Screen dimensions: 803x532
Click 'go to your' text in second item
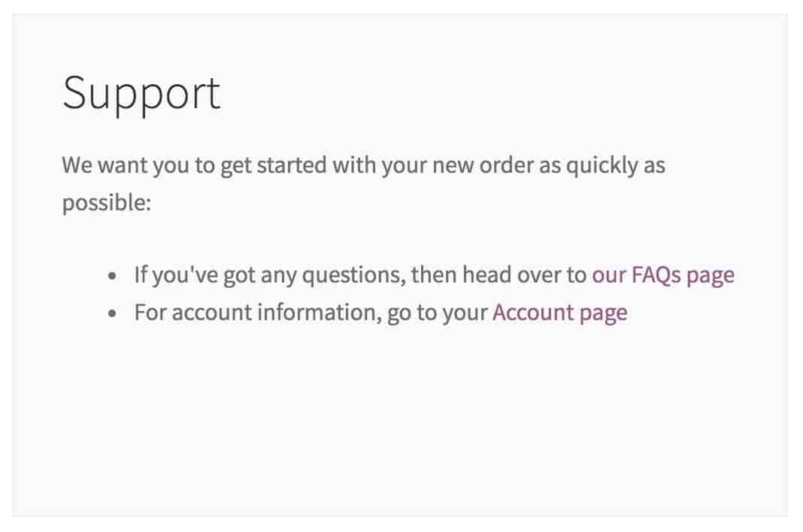438,313
